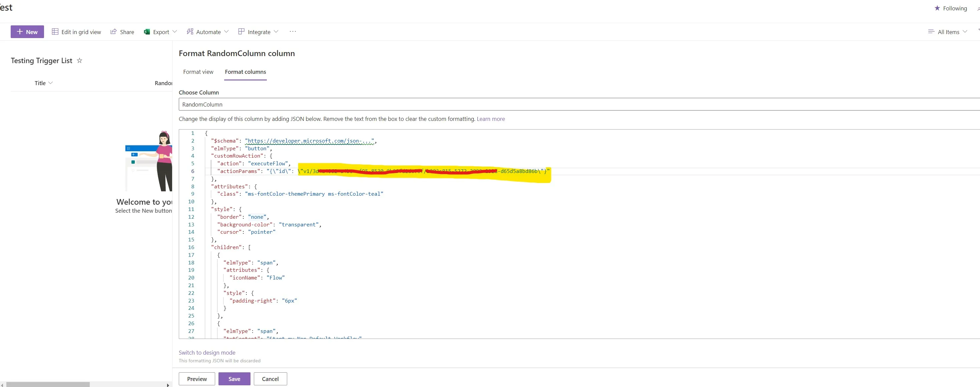Click the Share icon
The image size is (980, 387).
tap(113, 32)
